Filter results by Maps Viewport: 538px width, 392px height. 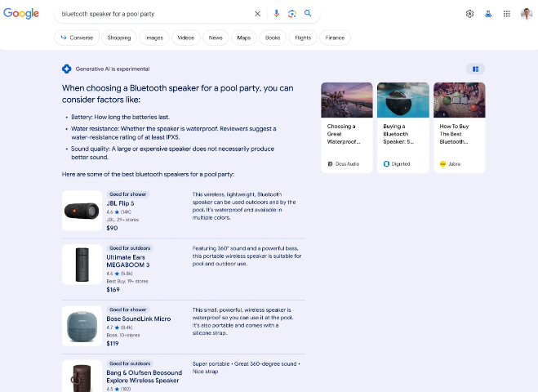244,38
